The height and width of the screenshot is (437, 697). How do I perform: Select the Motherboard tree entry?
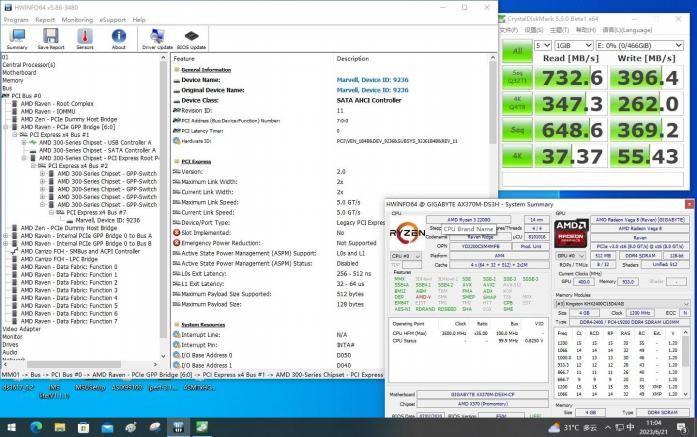pos(21,73)
